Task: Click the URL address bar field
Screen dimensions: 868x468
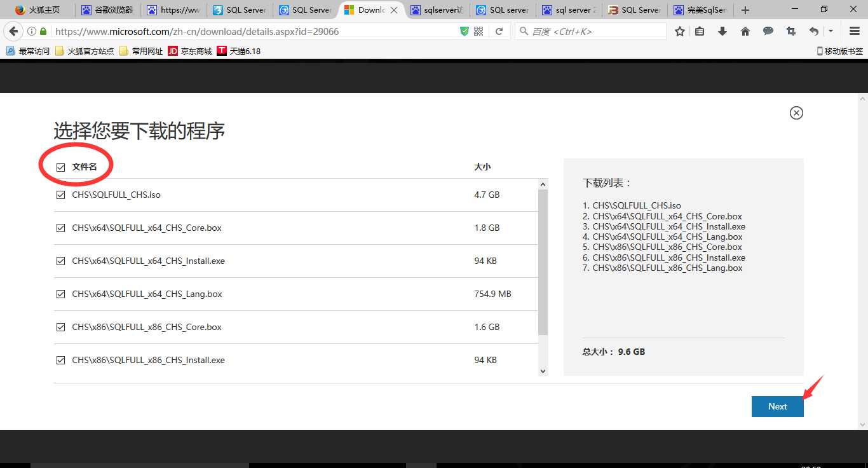Action: (x=254, y=31)
